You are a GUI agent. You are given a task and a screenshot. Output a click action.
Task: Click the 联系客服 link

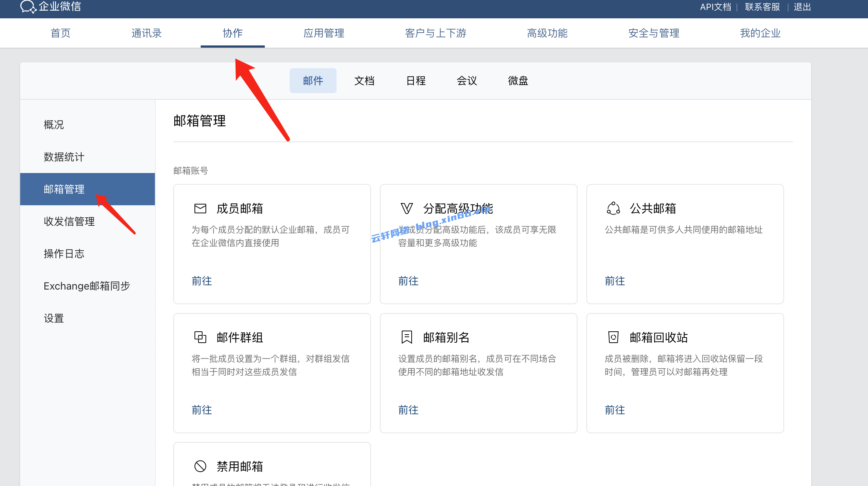[763, 7]
